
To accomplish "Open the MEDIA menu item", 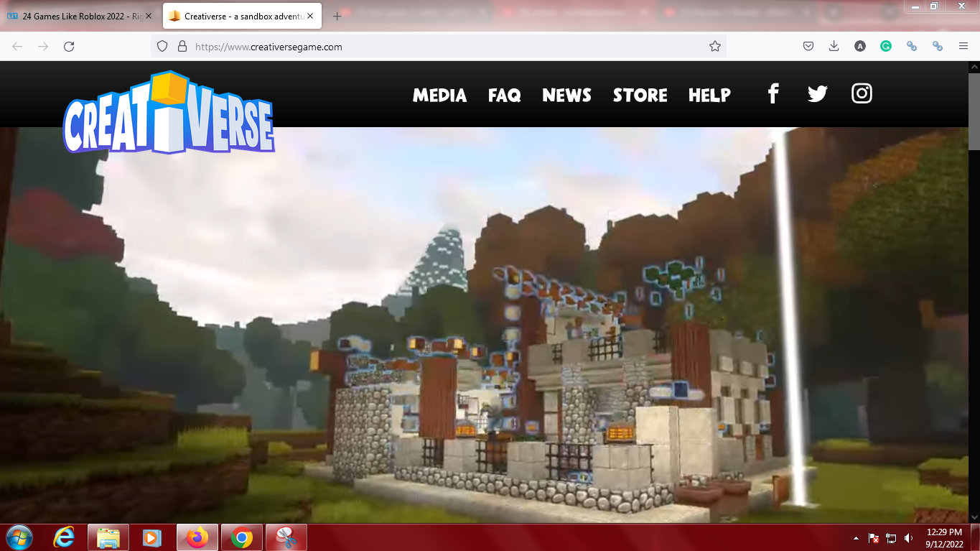I will 439,96.
